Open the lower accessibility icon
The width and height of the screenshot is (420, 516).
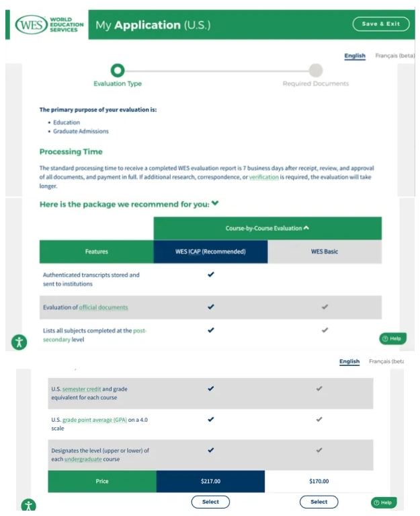[x=28, y=505]
